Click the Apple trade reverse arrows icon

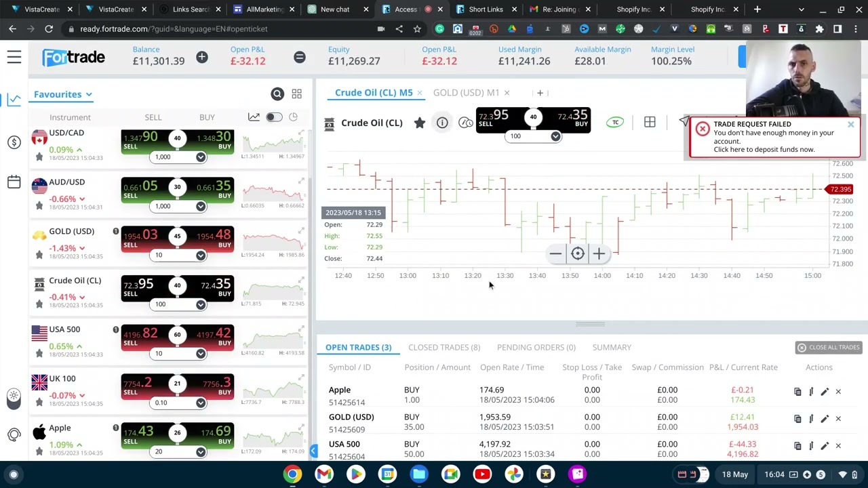(x=811, y=392)
